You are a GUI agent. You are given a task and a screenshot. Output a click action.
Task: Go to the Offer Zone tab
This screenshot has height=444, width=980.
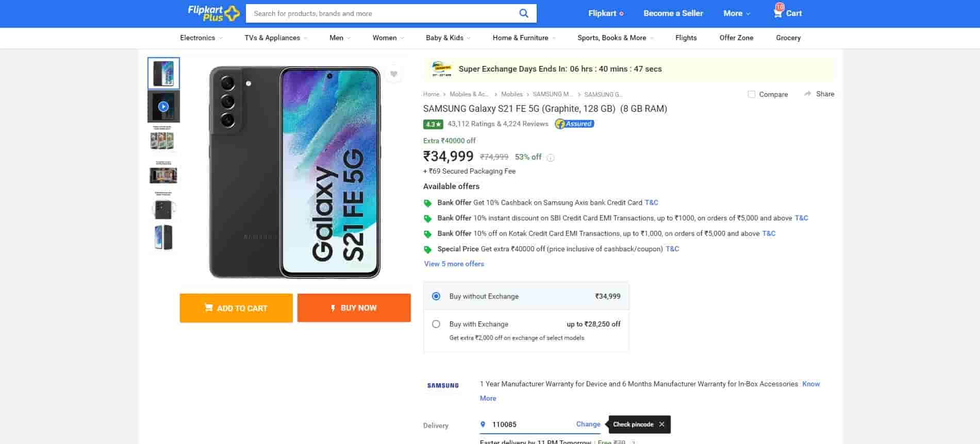(736, 38)
